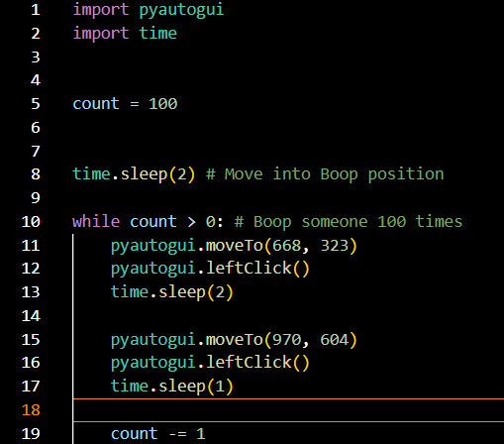504x444 pixels.
Task: Click line number 5 in gutter
Action: [x=36, y=104]
